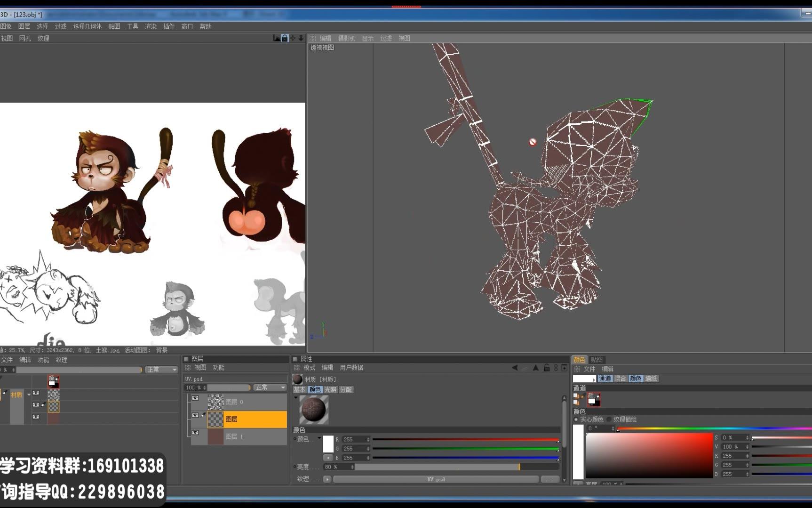812x508 pixels.
Task: Click the white color swatch in attributes
Action: (x=328, y=444)
